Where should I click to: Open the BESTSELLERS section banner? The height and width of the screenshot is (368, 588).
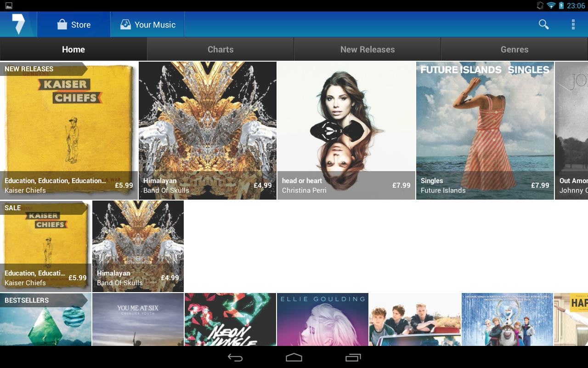(x=44, y=300)
